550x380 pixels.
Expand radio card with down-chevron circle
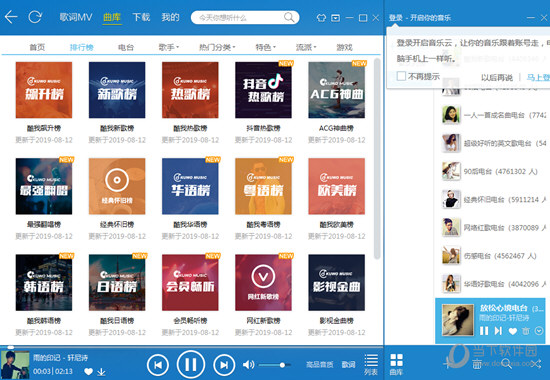click(x=539, y=331)
